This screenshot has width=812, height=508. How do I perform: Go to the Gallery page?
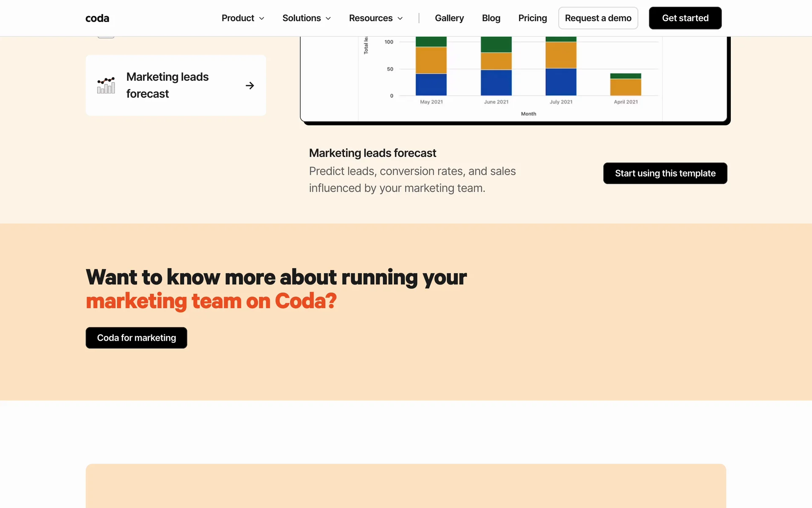[x=449, y=18]
